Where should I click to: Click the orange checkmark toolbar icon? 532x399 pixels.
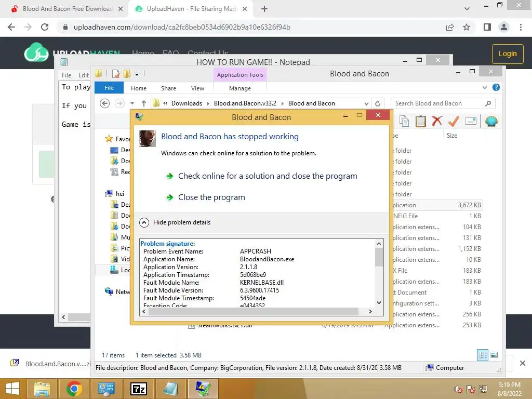[x=454, y=121]
